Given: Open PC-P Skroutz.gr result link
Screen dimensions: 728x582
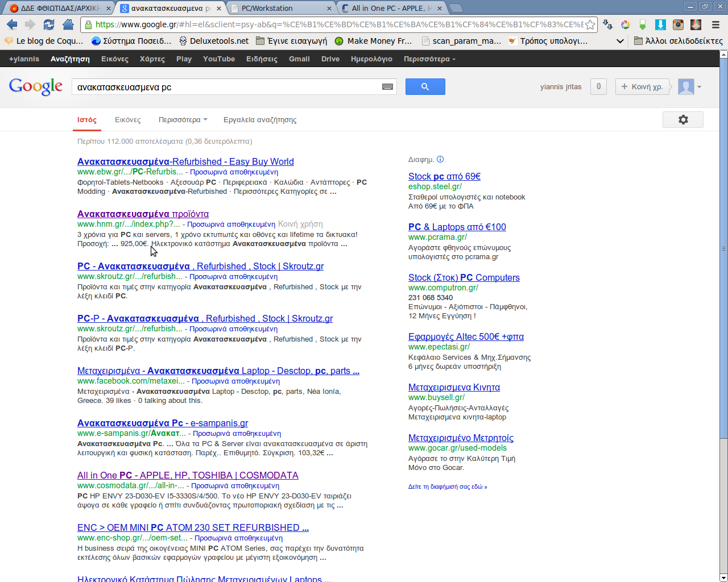Looking at the screenshot, I should click(x=205, y=318).
